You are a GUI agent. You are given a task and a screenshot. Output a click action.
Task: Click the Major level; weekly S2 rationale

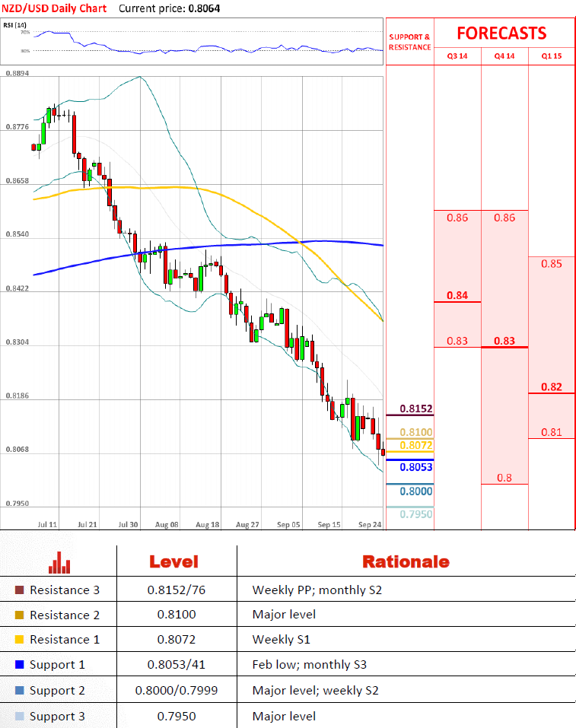point(316,691)
